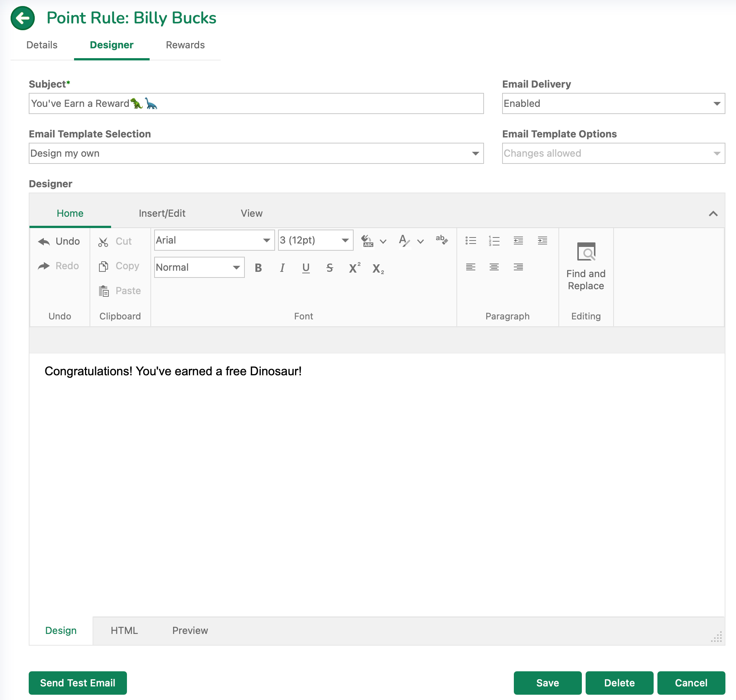Click the Undo toolbar button
Screen dimensions: 736x700
point(59,241)
